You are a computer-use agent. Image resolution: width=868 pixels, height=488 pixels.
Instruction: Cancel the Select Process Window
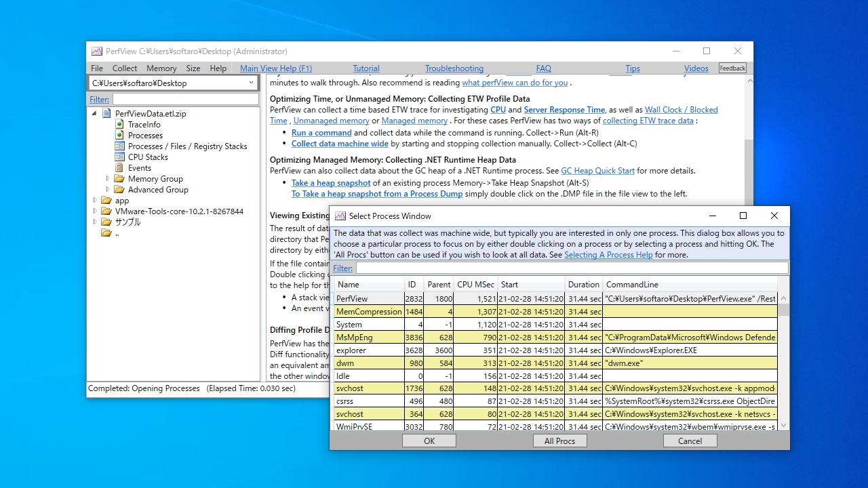(690, 441)
